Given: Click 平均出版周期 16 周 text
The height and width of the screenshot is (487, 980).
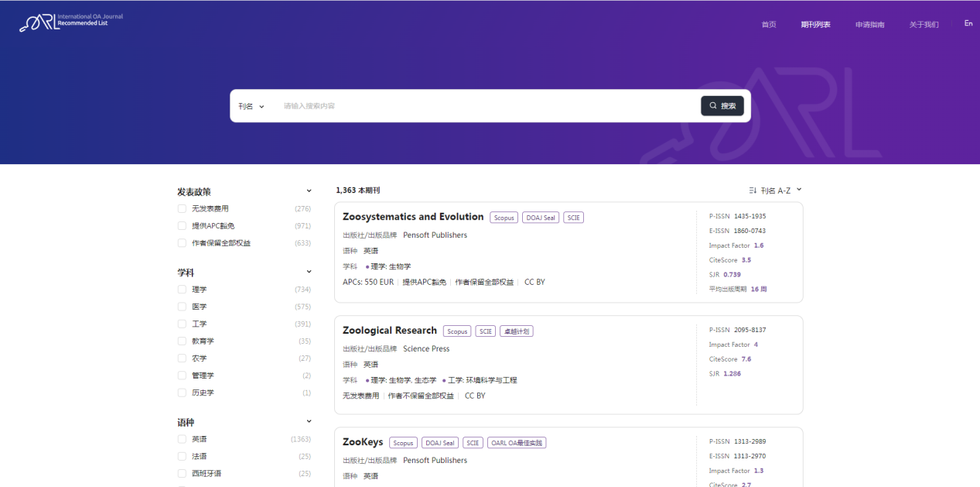Looking at the screenshot, I should pyautogui.click(x=738, y=289).
